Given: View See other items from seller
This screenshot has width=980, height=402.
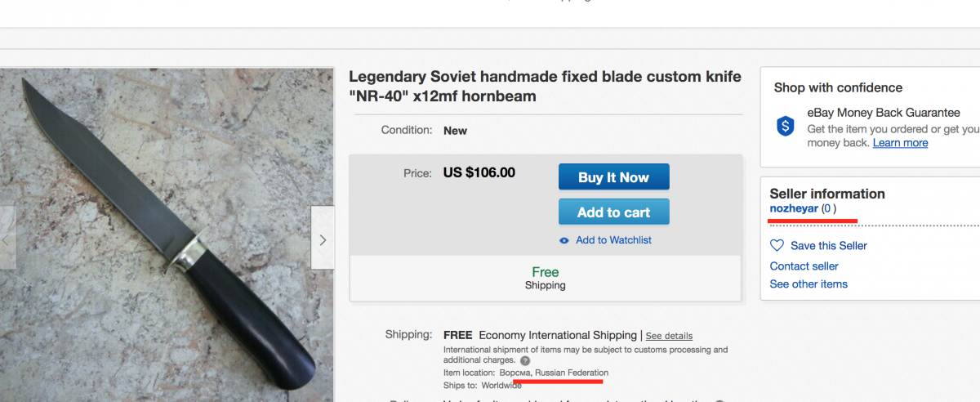Looking at the screenshot, I should point(808,284).
